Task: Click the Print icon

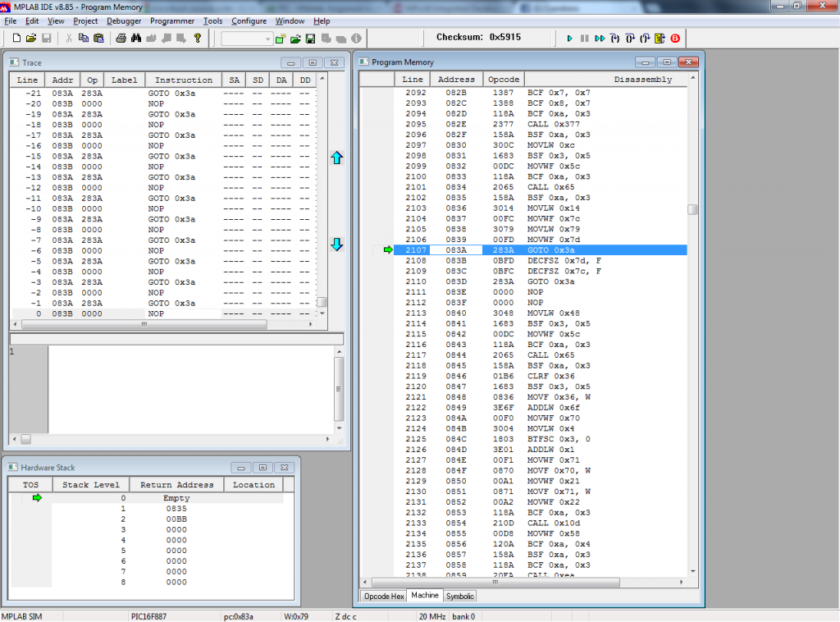Action: 121,38
